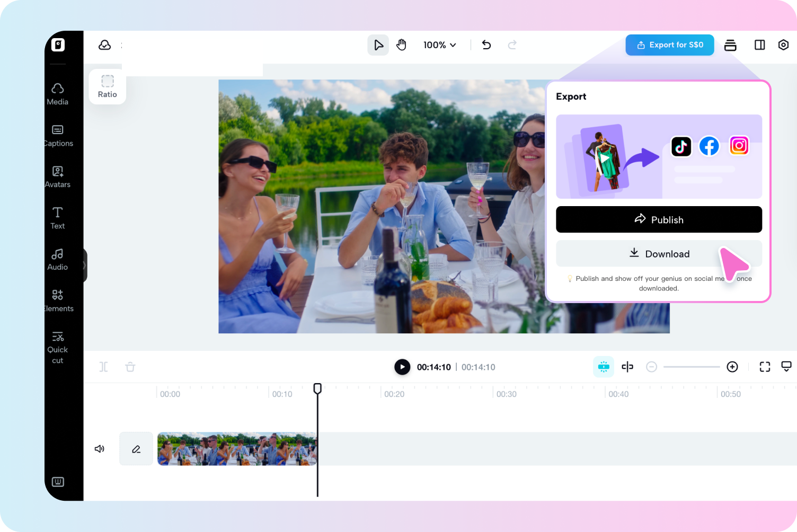Open the Avatars panel

[x=57, y=176]
